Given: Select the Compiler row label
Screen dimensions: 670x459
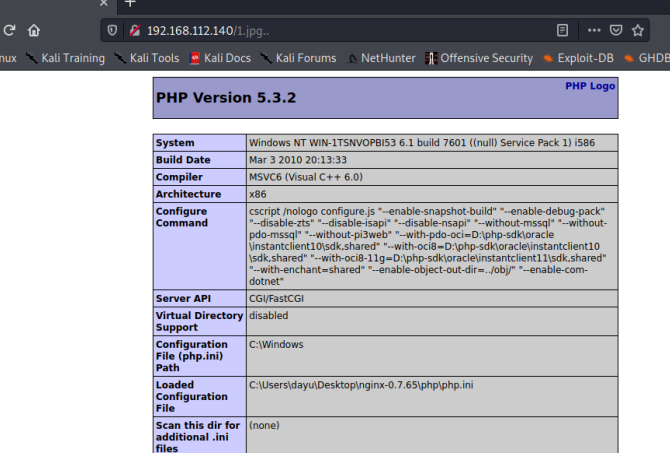Looking at the screenshot, I should click(x=179, y=177).
